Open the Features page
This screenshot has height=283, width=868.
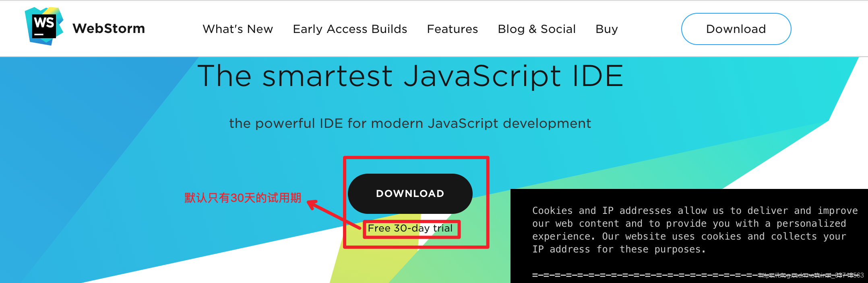pos(453,29)
